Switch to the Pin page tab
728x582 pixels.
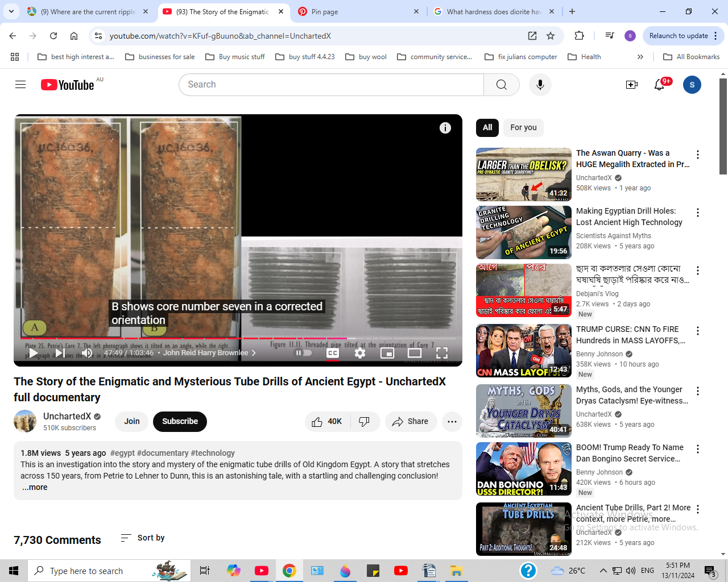(x=358, y=11)
